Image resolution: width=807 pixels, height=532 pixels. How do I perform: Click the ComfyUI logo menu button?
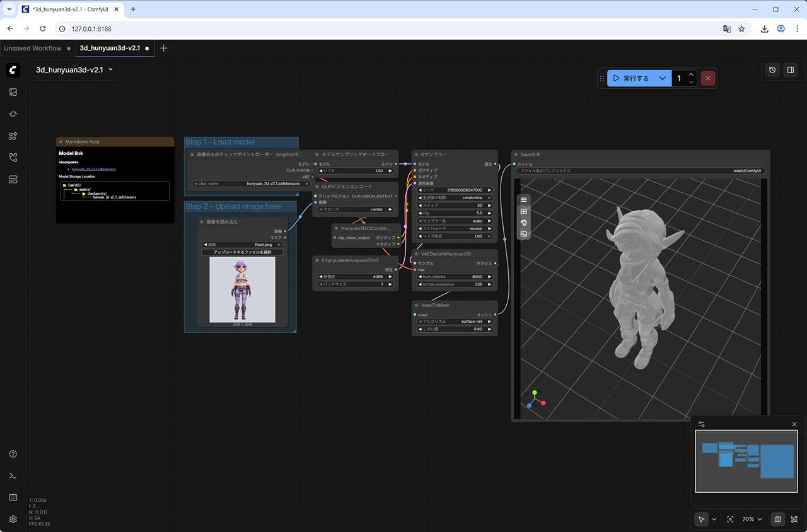pos(13,70)
